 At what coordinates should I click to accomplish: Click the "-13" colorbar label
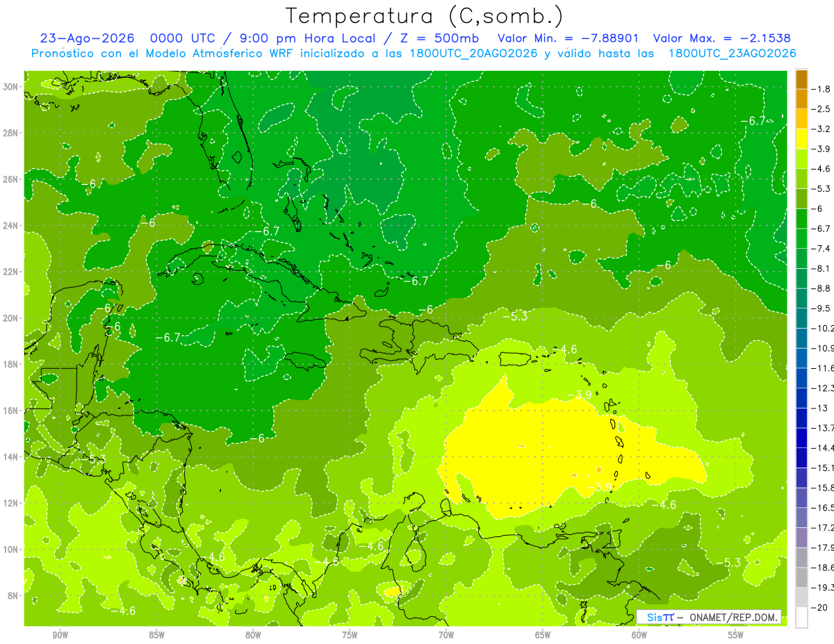820,407
